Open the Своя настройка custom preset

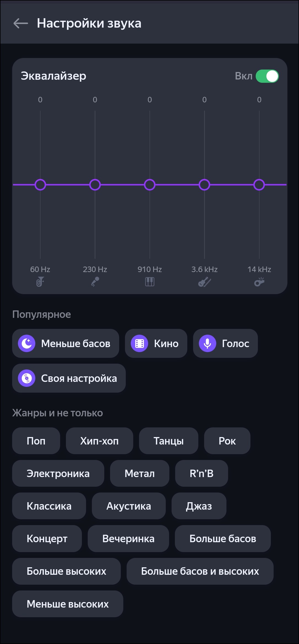69,378
